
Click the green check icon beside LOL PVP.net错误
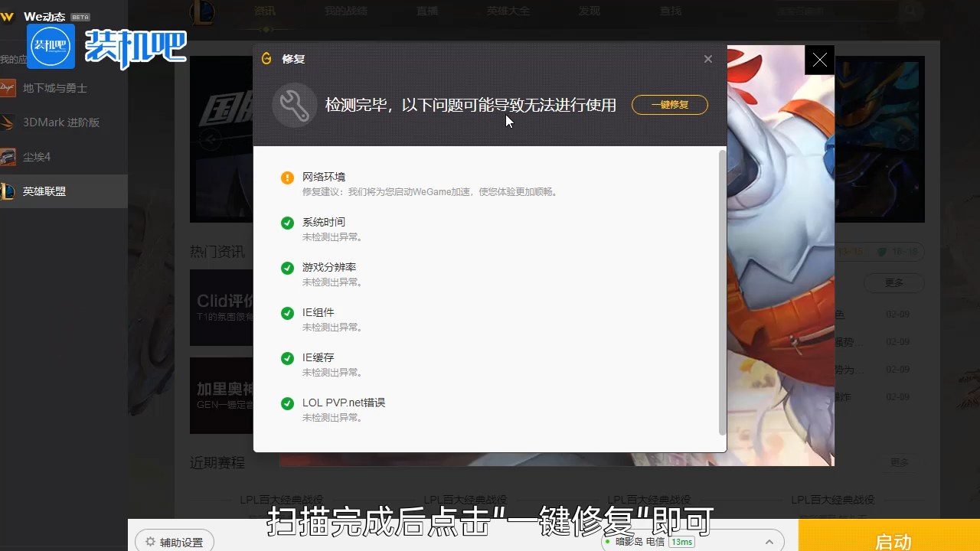287,403
